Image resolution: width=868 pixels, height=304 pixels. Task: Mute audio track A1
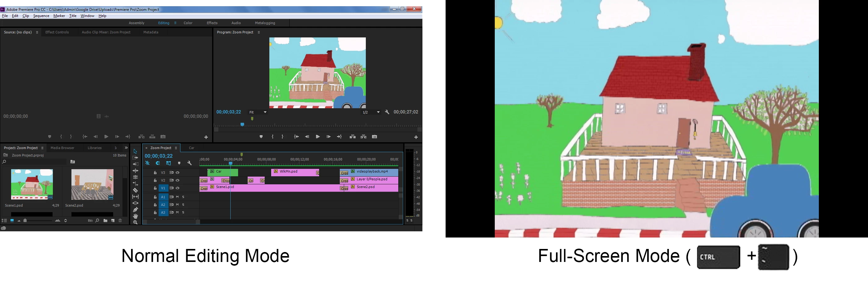(x=177, y=197)
